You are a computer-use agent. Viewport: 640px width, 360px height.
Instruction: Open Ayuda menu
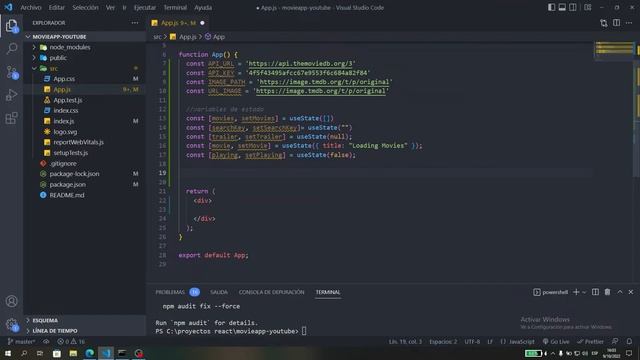pos(203,7)
